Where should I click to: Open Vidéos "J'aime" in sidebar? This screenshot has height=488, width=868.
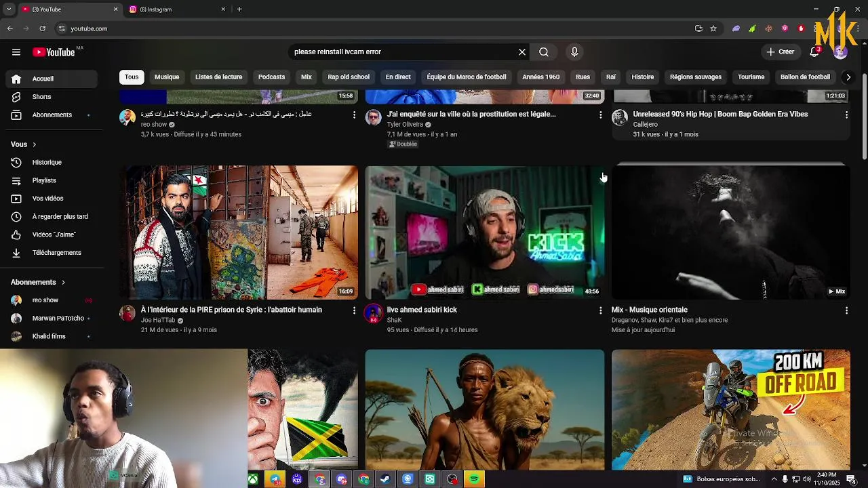(x=53, y=235)
